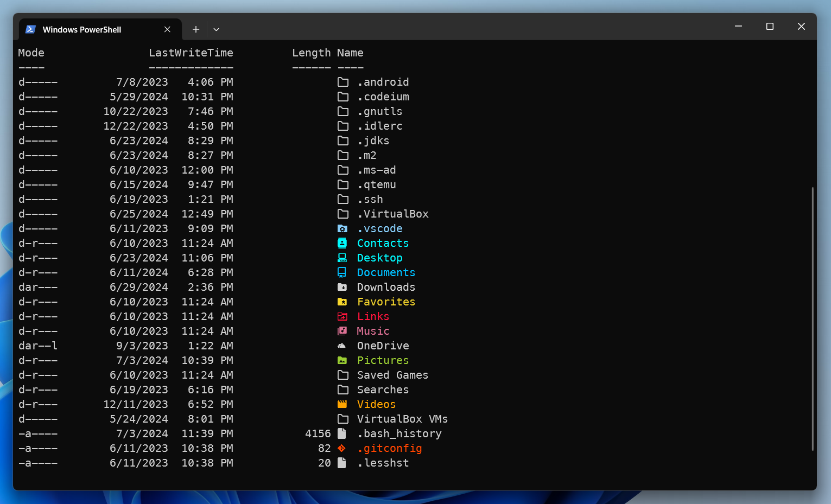Click the folder icon next to .m2
Viewport: 831px width, 504px height.
[343, 155]
